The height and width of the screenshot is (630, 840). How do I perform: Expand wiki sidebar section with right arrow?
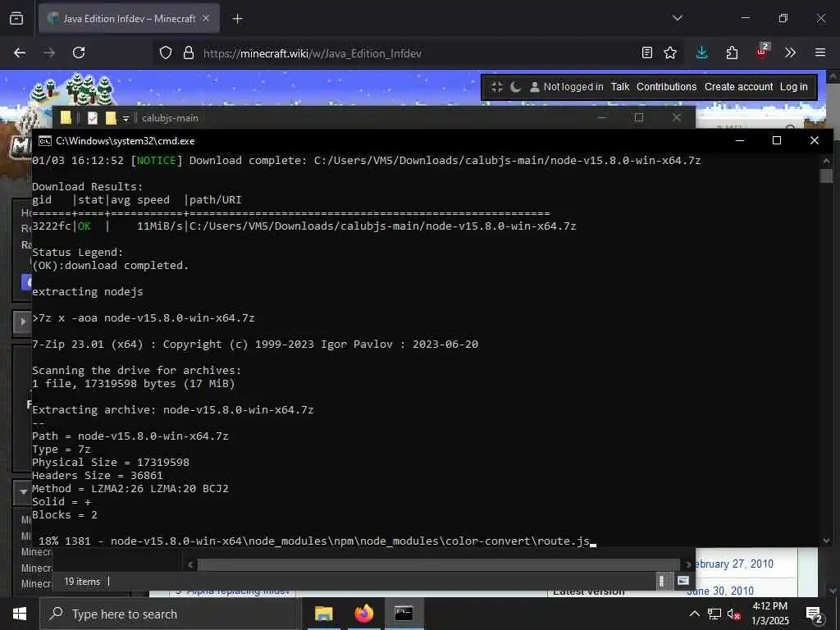[x=23, y=322]
